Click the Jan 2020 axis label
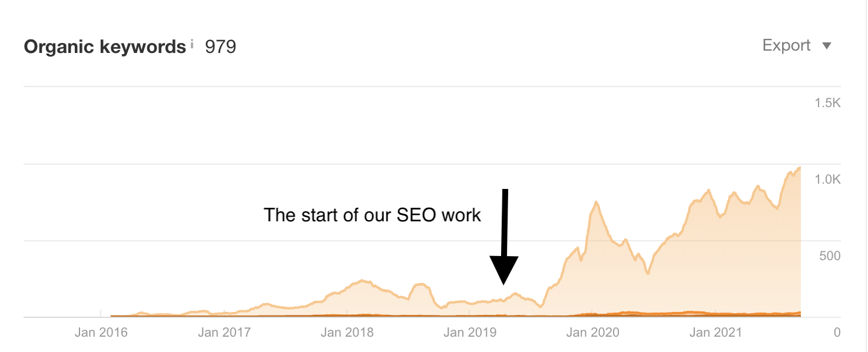 click(593, 333)
